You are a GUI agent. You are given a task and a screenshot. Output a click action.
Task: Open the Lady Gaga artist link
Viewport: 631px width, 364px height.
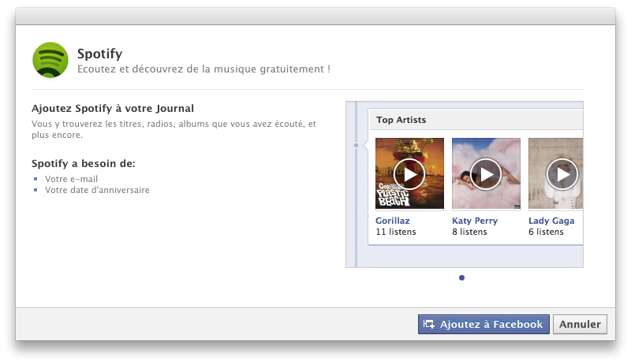pos(551,221)
